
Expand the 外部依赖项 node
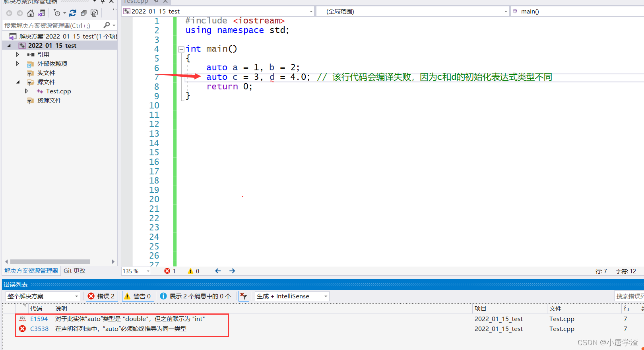[x=17, y=64]
